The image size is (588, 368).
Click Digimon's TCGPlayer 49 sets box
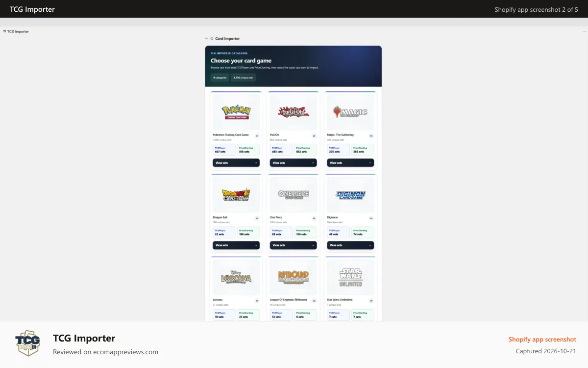pyautogui.click(x=338, y=232)
